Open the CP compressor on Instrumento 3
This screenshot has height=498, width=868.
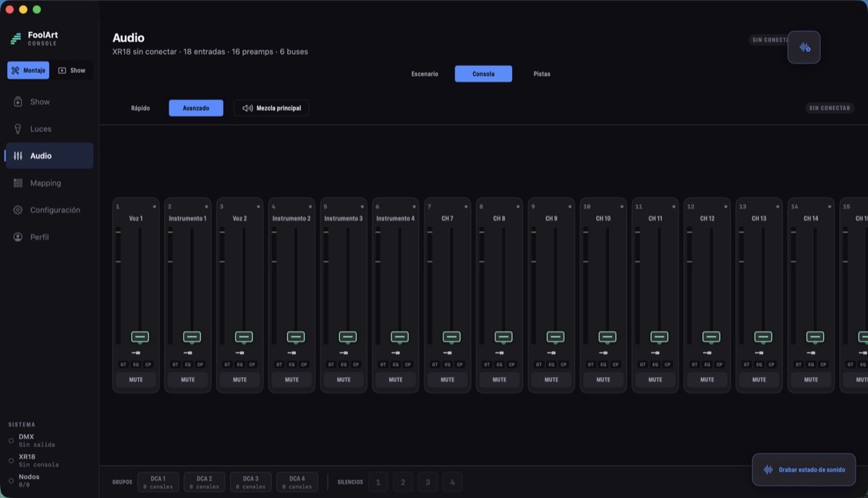coord(356,364)
